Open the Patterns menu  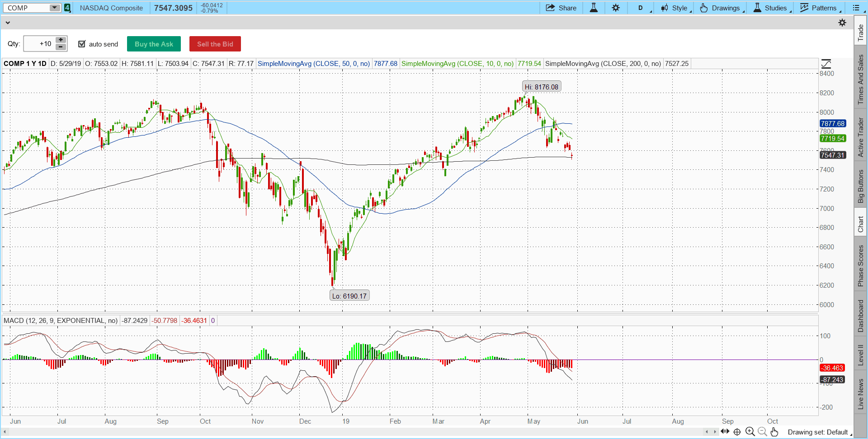(820, 8)
